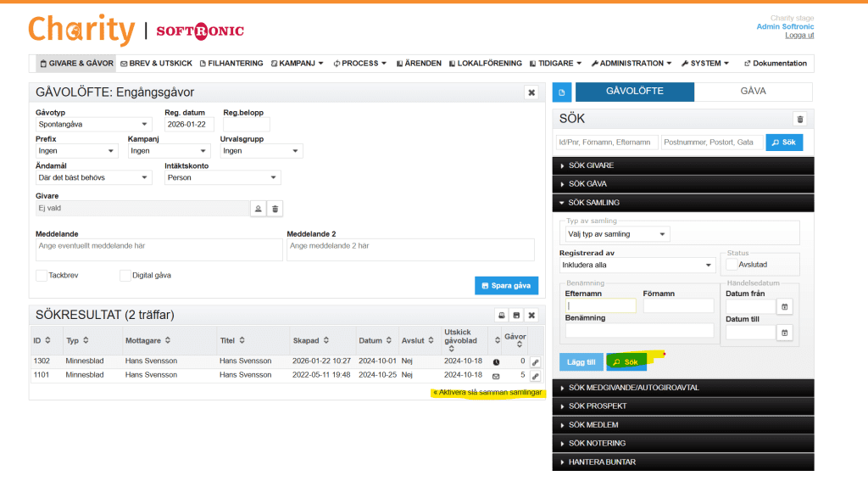Enable the Tackbrev checkbox
Viewport: 868px width, 487px height.
[42, 276]
